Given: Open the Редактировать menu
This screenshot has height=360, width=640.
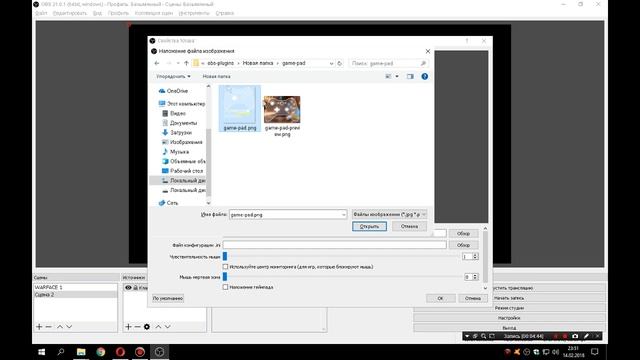Looking at the screenshot, I should point(70,13).
